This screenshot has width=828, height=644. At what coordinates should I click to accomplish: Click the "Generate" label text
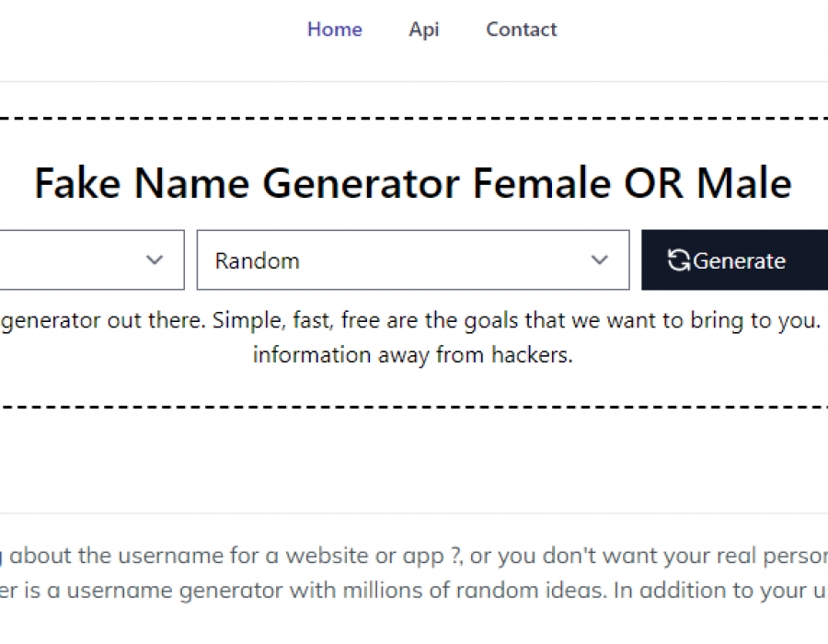click(x=740, y=261)
